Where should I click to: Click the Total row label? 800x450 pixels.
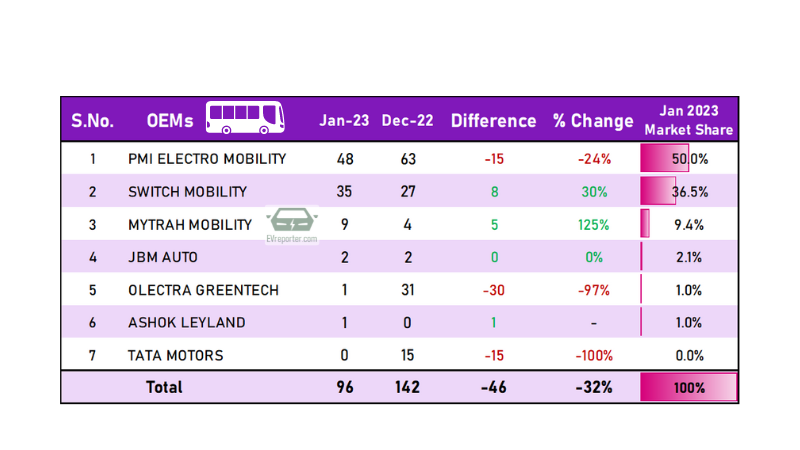point(164,387)
